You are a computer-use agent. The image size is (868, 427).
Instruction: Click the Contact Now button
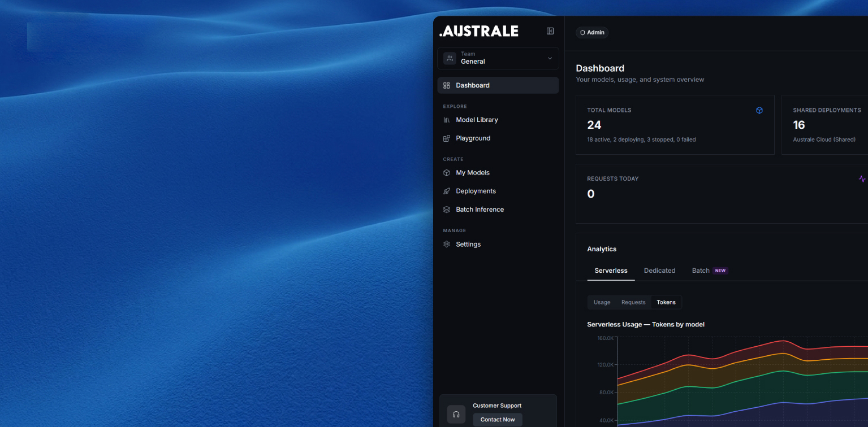pos(498,420)
